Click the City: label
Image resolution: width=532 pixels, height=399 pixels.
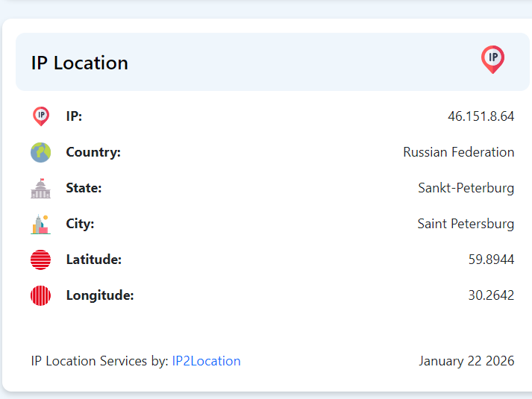(x=80, y=224)
